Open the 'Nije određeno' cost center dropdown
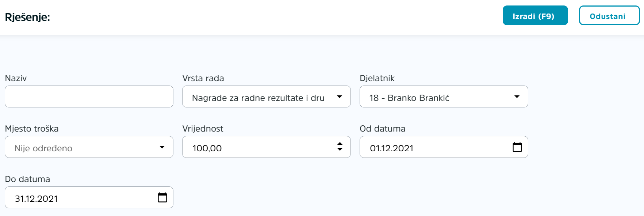The width and height of the screenshot is (644, 216). coord(89,147)
